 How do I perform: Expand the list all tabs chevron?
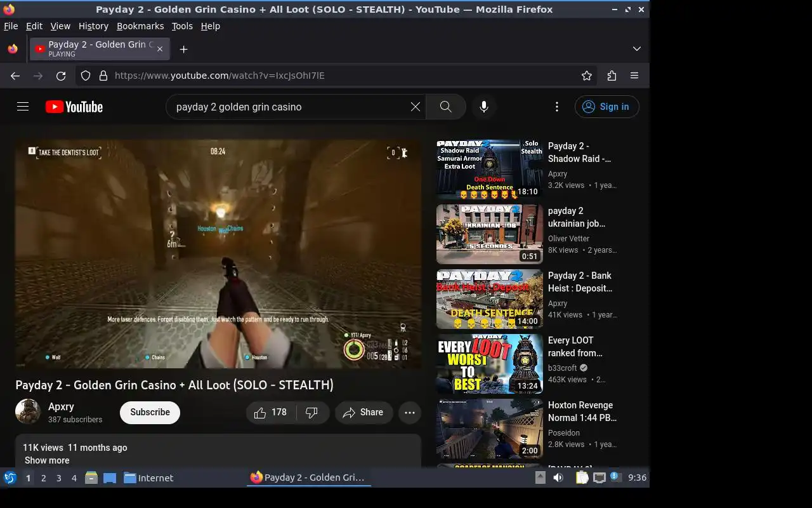click(637, 49)
